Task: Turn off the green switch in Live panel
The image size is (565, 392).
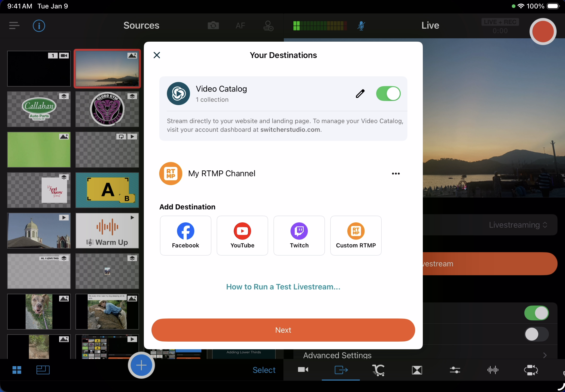Action: tap(536, 313)
